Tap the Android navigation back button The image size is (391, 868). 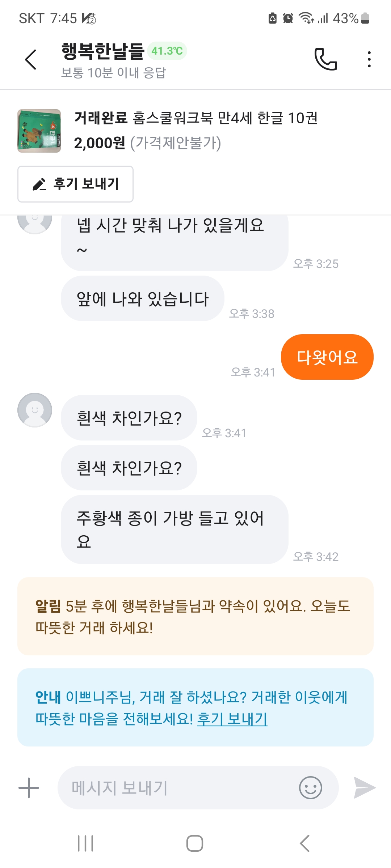click(x=305, y=843)
